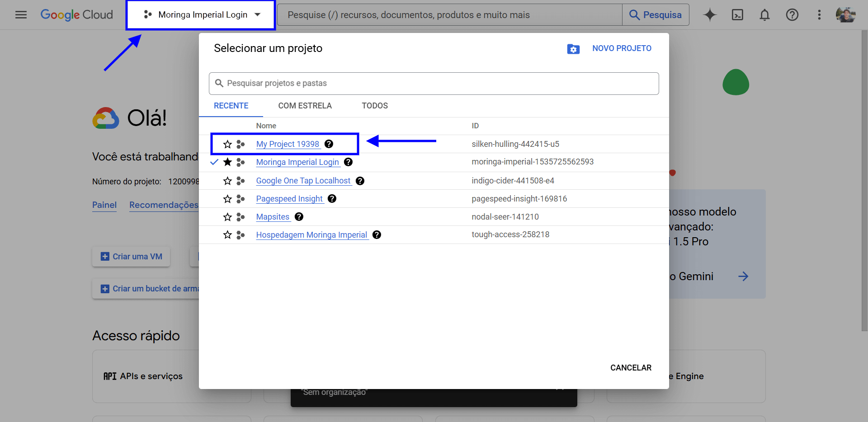Click the project icon in Moringa Imperial Login row

pyautogui.click(x=241, y=162)
